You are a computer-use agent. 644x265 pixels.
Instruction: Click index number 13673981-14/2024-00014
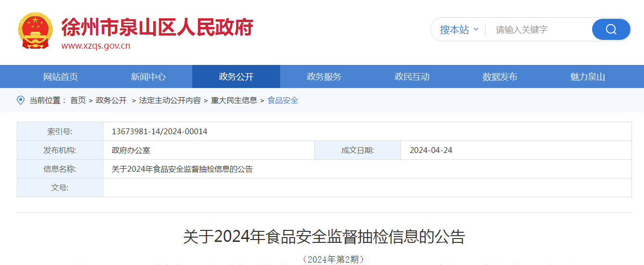tap(160, 131)
